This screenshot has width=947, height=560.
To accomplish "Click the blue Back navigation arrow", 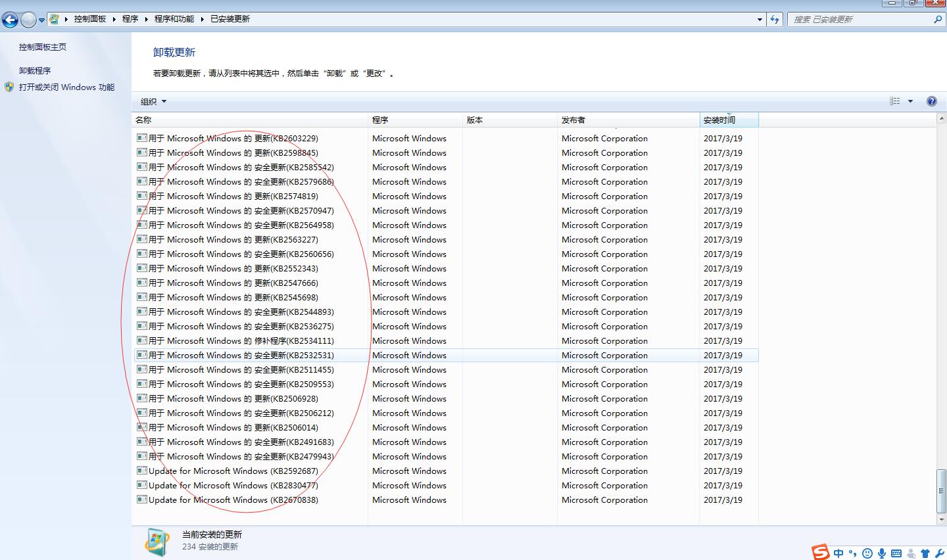I will (x=11, y=20).
